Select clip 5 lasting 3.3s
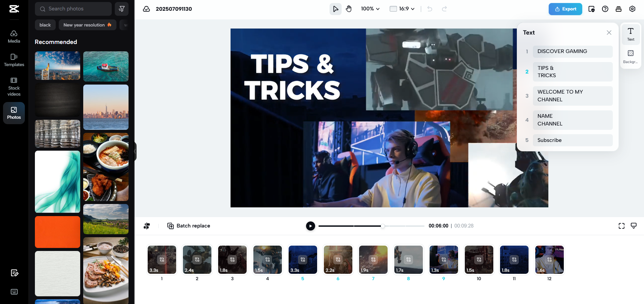Image resolution: width=644 pixels, height=304 pixels. (x=303, y=260)
